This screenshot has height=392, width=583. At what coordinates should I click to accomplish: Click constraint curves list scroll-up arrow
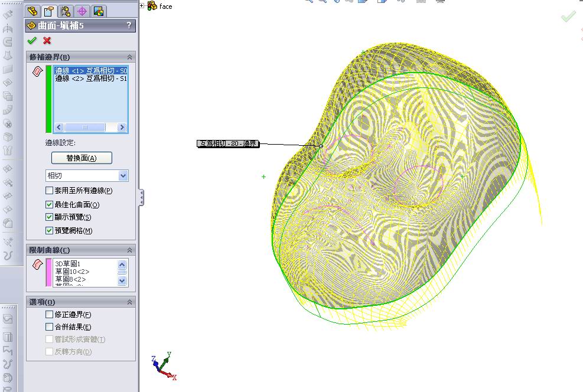point(122,264)
